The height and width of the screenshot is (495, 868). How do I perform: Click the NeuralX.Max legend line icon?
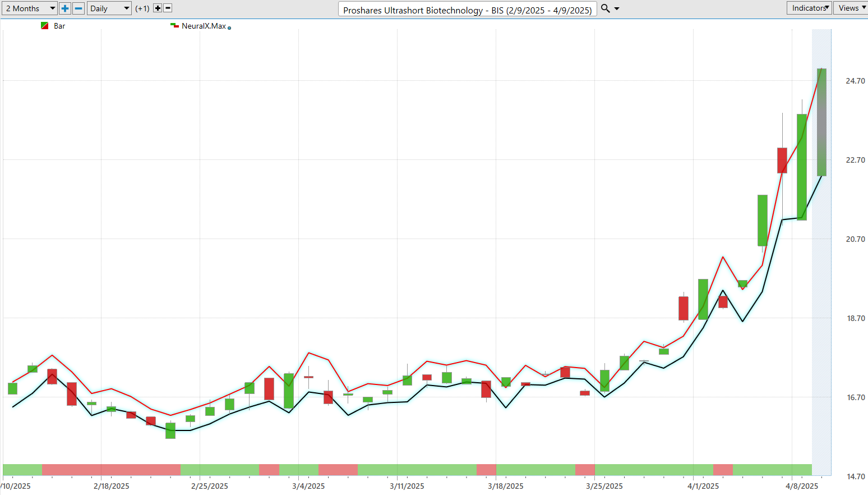pos(174,25)
